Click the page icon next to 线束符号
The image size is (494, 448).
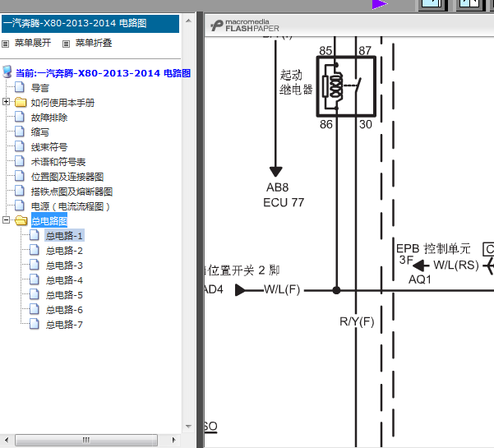pyautogui.click(x=20, y=145)
